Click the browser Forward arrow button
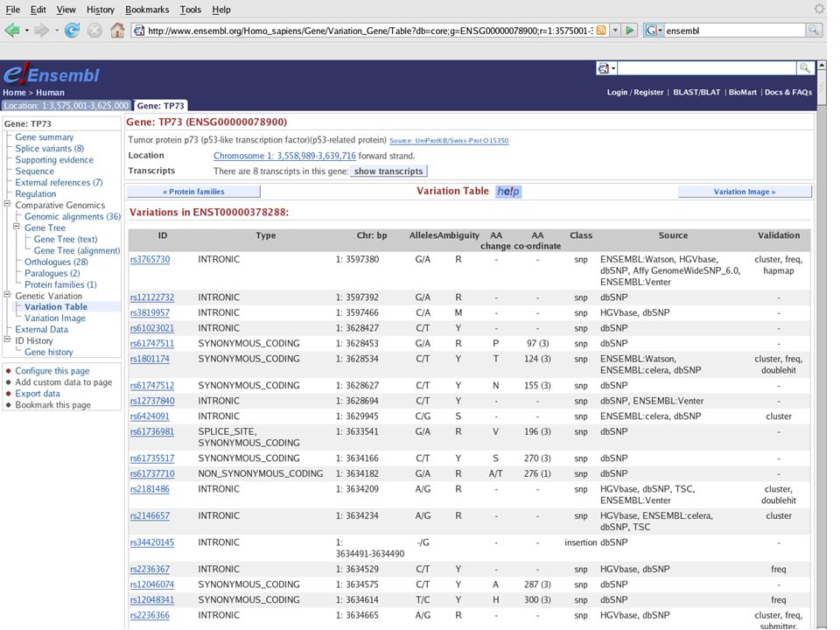This screenshot has height=630, width=840. click(41, 31)
